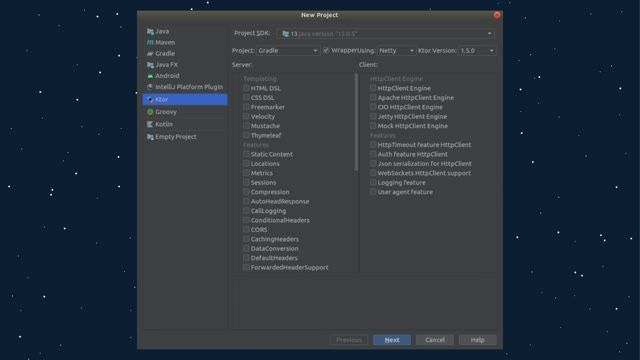Enable Freemarker templating checkbox
Screen dimensions: 640x360
point(246,107)
